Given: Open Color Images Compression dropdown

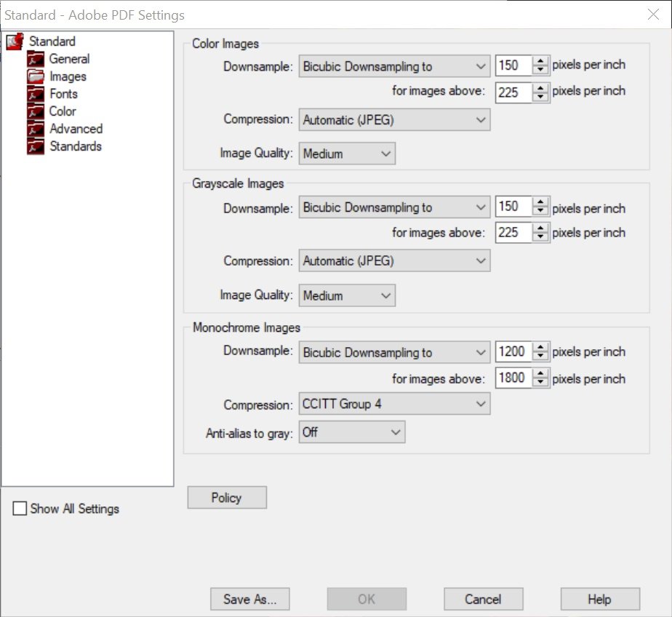Looking at the screenshot, I should [394, 119].
